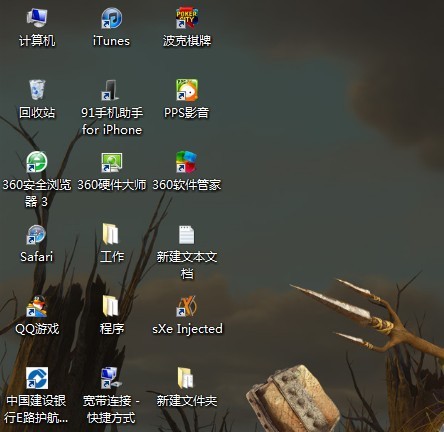444x432 pixels.
Task: Click the "360硬件大师" label text
Action: [x=112, y=185]
